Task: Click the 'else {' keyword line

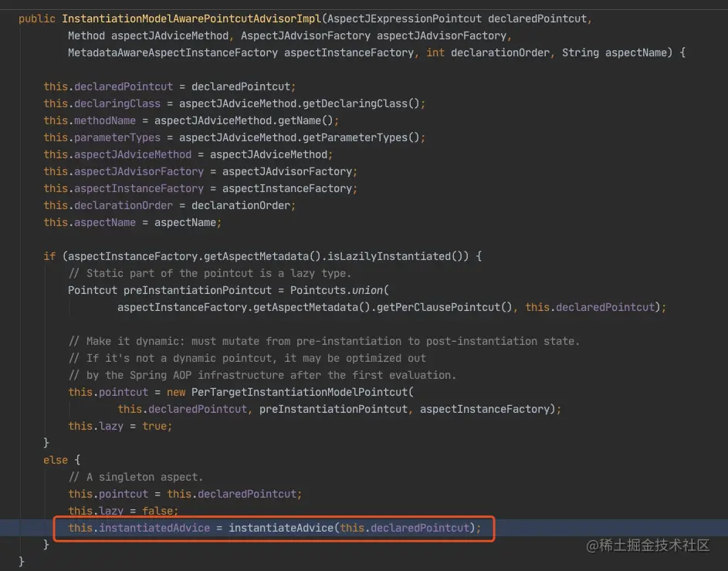Action: point(62,460)
